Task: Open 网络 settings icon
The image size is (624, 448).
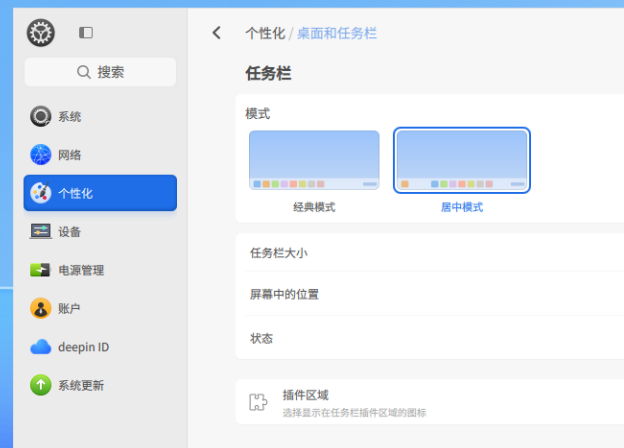Action: 41,155
